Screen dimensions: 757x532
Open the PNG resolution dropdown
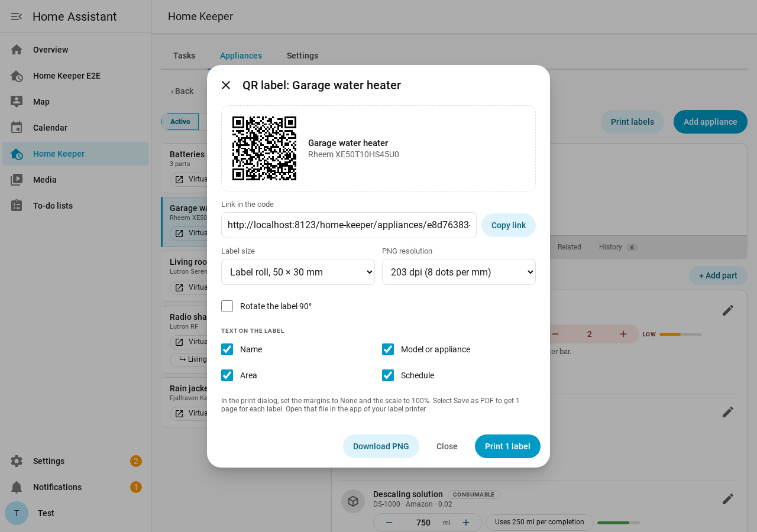[459, 272]
